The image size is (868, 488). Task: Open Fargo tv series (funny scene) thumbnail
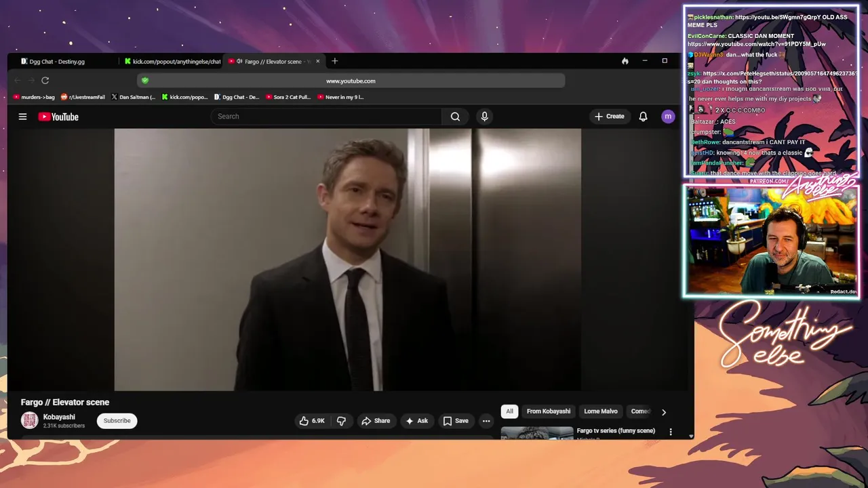(537, 433)
